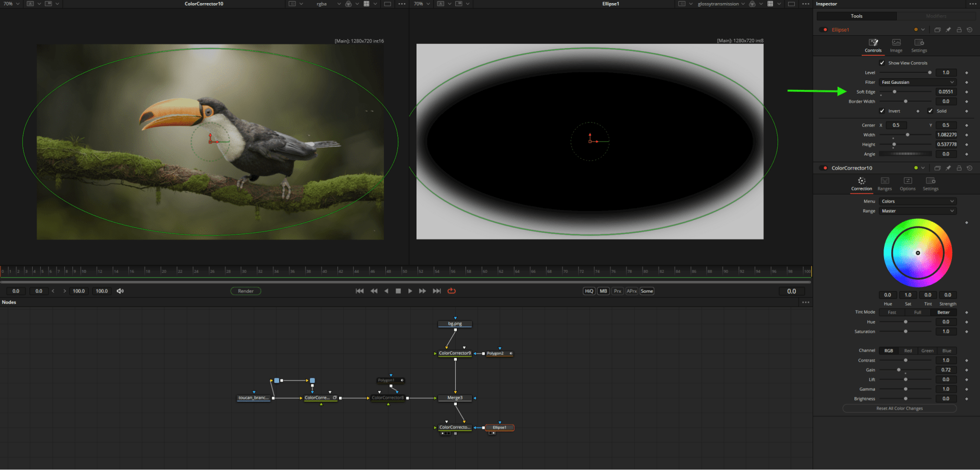Open the Nodes panel options menu
This screenshot has height=470, width=980.
pyautogui.click(x=805, y=302)
